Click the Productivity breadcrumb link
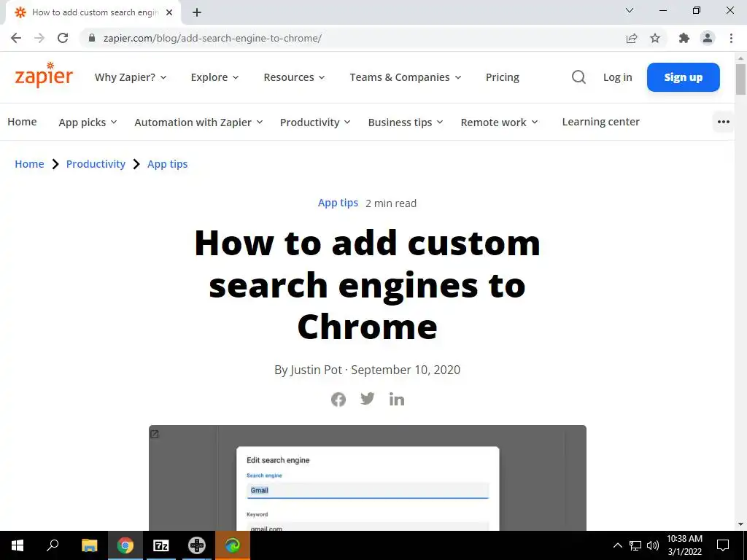 (x=96, y=164)
